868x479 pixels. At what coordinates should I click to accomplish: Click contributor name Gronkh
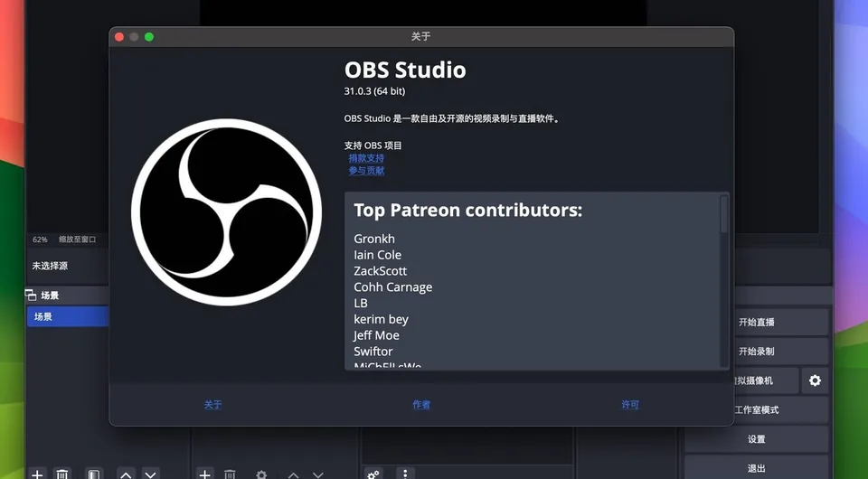click(374, 239)
